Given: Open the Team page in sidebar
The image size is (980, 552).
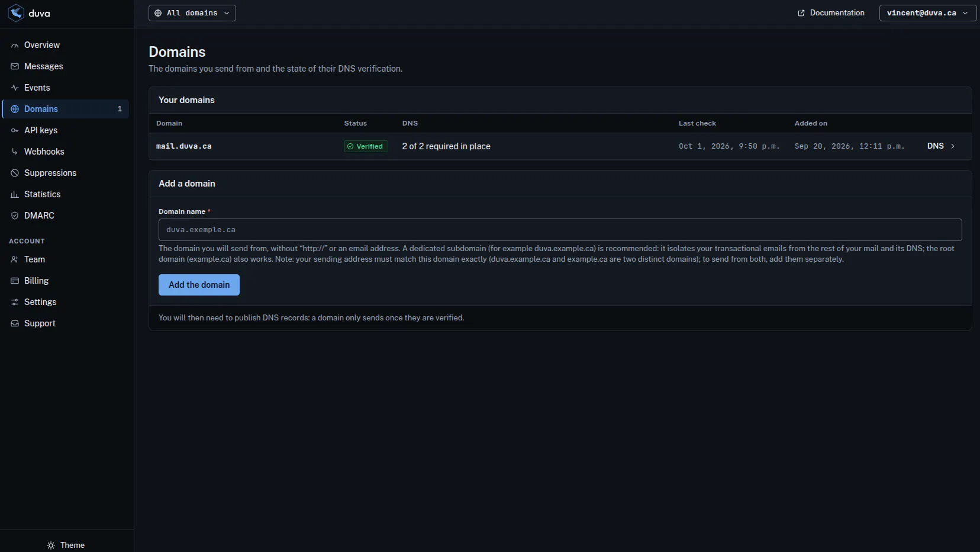Looking at the screenshot, I should tap(66, 259).
